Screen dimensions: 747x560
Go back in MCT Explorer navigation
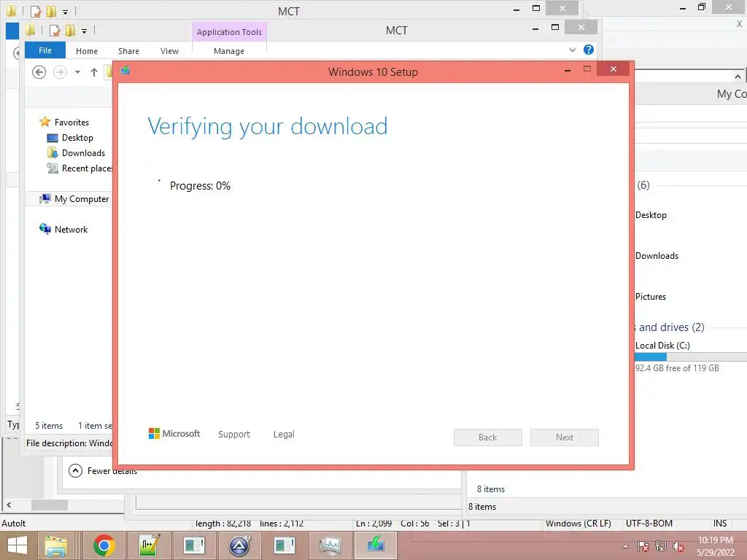pyautogui.click(x=39, y=72)
